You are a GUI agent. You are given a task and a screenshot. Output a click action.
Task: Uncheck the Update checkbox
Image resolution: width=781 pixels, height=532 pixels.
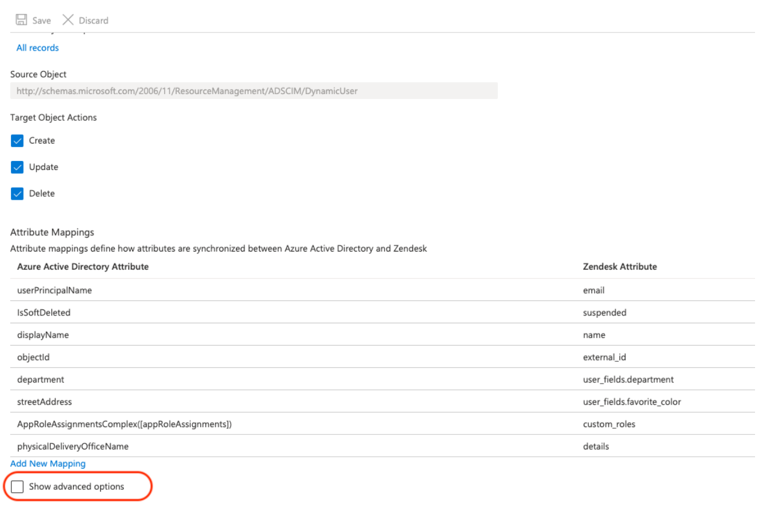point(17,167)
